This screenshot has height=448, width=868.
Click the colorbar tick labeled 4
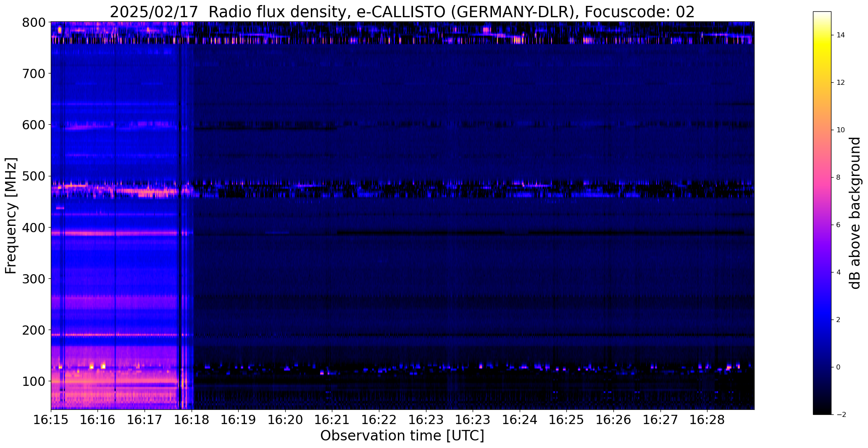(839, 272)
